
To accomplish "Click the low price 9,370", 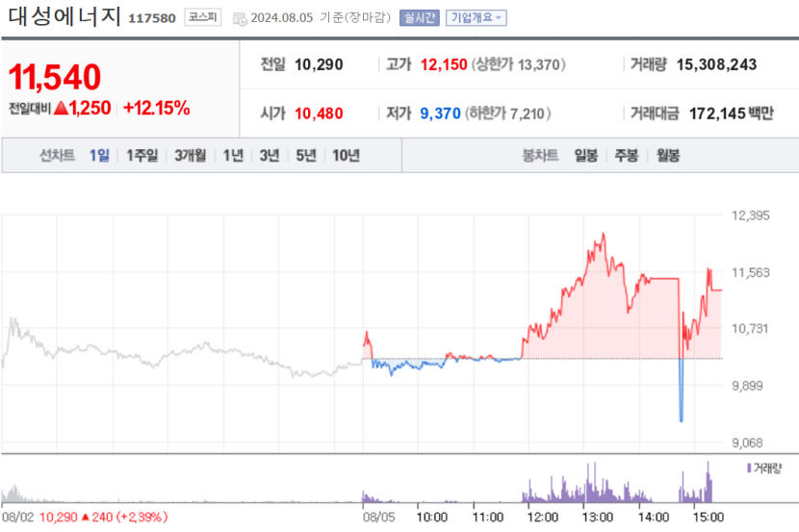I will click(x=440, y=114).
